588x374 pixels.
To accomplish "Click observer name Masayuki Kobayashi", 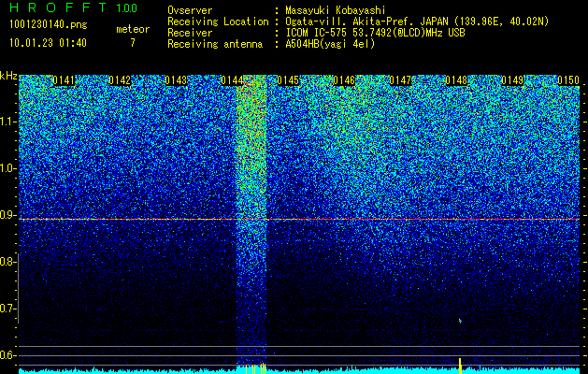I will (335, 10).
